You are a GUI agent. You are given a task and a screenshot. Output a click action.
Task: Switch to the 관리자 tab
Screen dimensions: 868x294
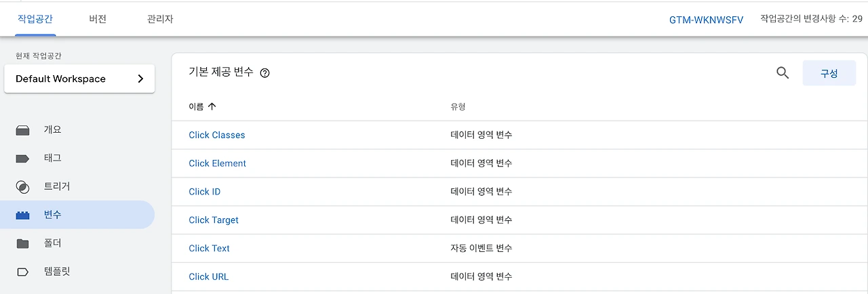[160, 19]
